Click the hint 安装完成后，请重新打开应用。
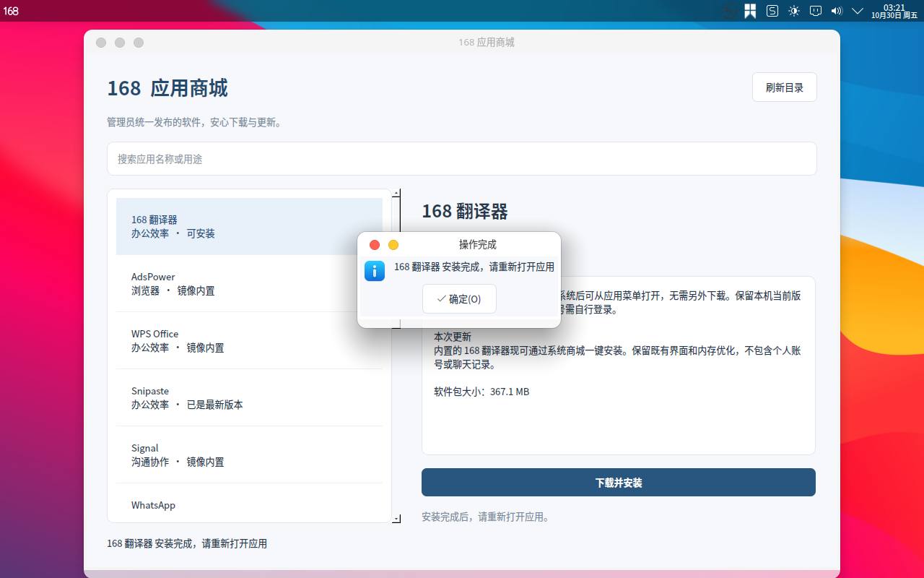 tap(486, 517)
